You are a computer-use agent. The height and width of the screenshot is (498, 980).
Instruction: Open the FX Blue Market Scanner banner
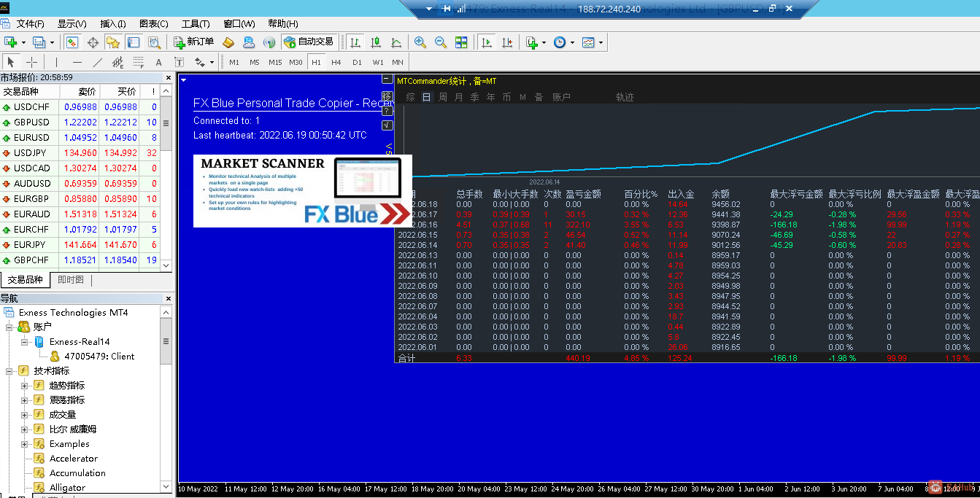[x=303, y=191]
